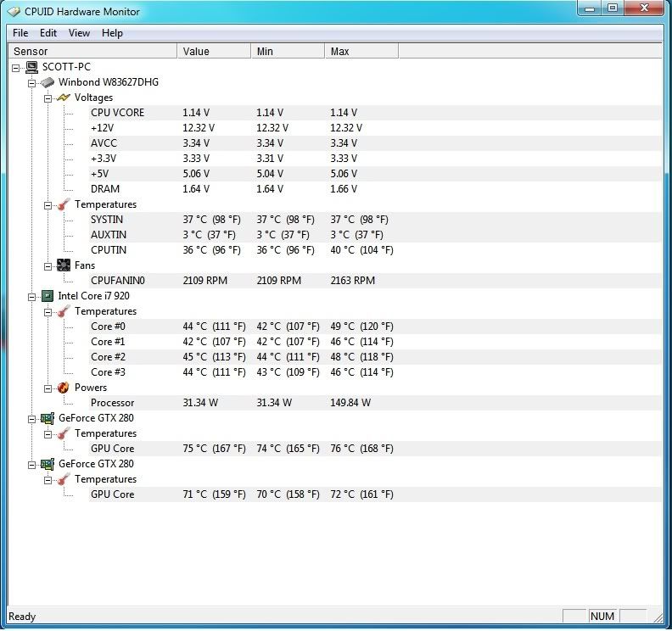The width and height of the screenshot is (672, 631).
Task: Select the CPU VCORE row
Action: click(x=117, y=113)
